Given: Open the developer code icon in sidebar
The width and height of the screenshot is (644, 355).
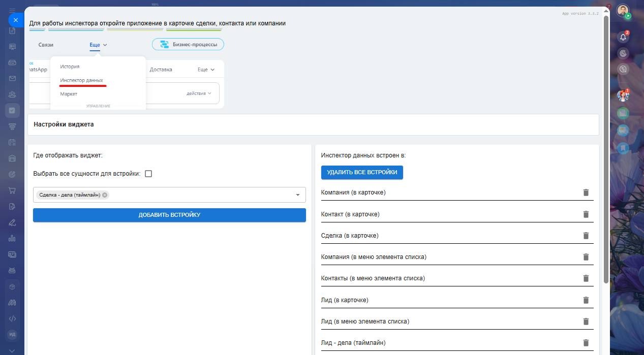Looking at the screenshot, I should tap(12, 318).
